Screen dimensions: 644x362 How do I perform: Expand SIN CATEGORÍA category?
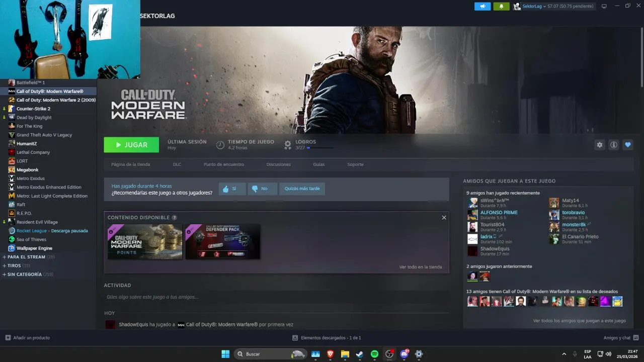28,275
